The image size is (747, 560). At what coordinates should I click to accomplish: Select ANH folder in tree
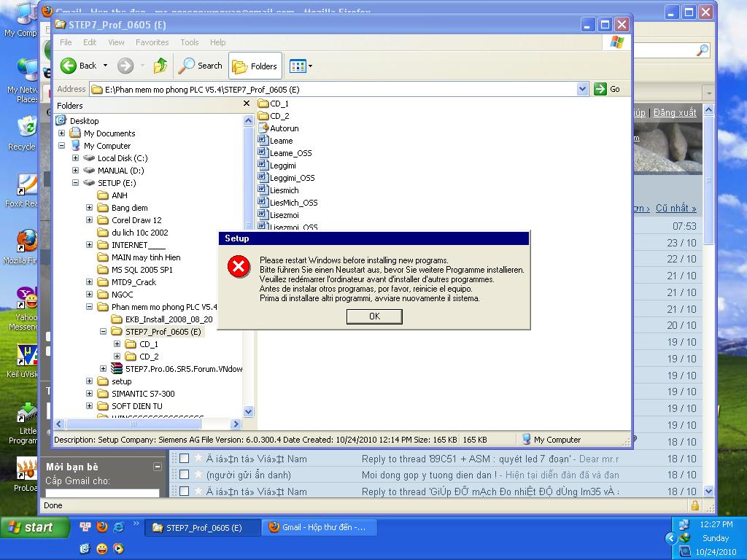(x=119, y=195)
